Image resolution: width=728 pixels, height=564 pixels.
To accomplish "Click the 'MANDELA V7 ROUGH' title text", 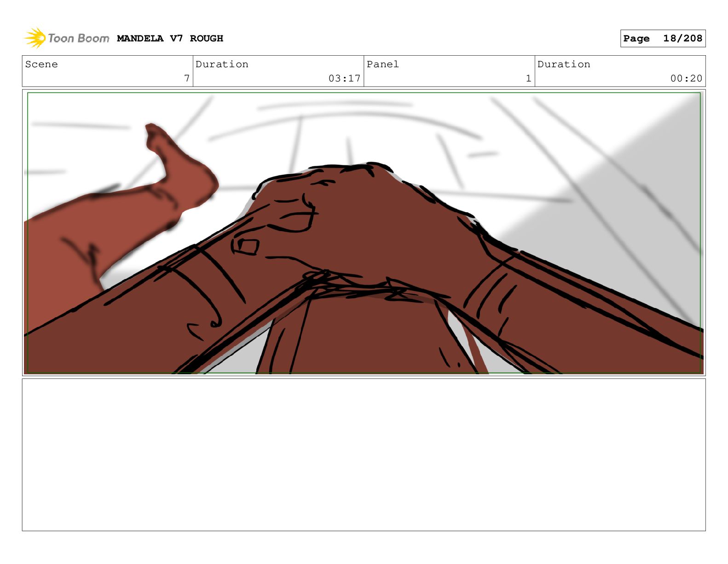I will pos(170,38).
